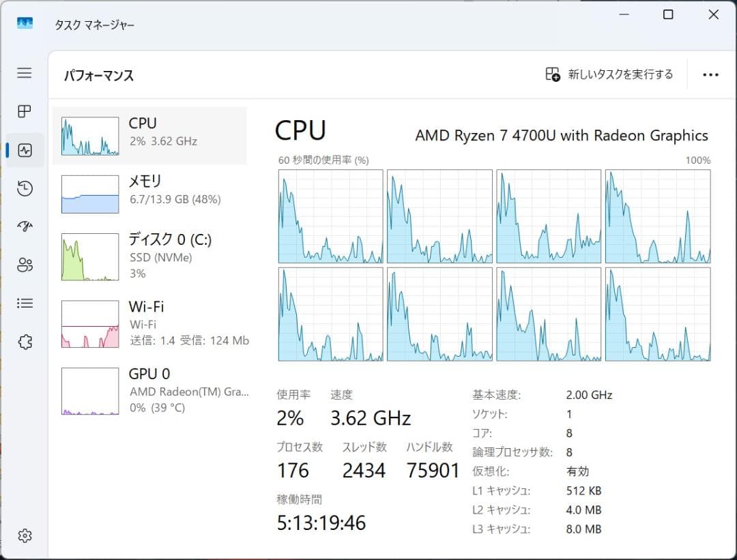Open the Startup apps speedometer icon

point(25,226)
